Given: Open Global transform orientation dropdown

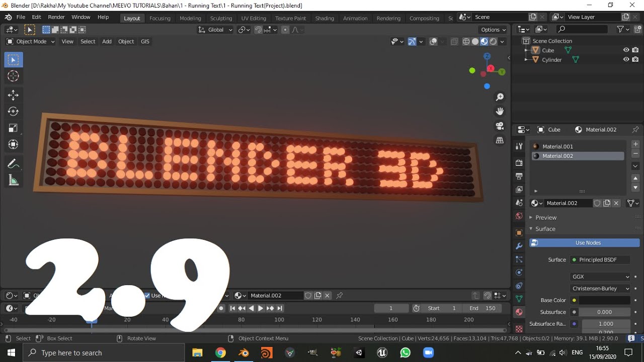Looking at the screenshot, I should pos(216,30).
